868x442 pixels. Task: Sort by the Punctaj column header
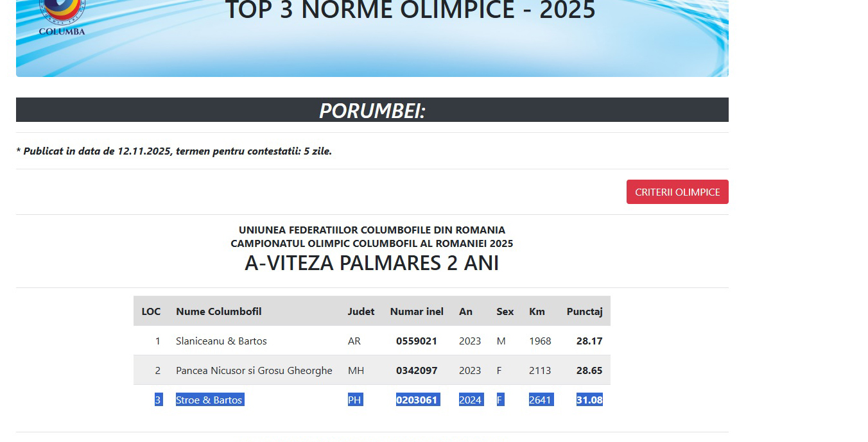point(584,311)
